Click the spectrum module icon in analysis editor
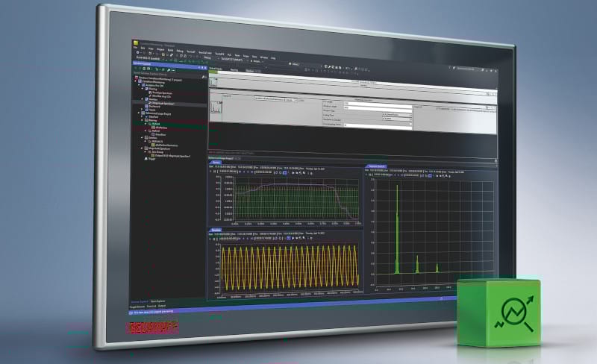Screen dimensions: 597x364 [x=217, y=107]
